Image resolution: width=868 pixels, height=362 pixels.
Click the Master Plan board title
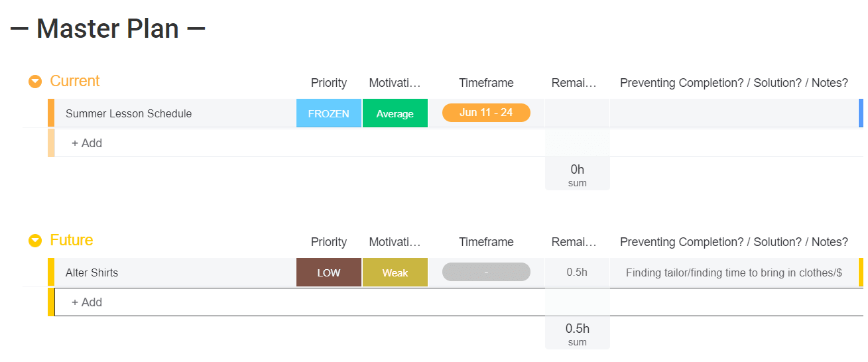pyautogui.click(x=107, y=29)
